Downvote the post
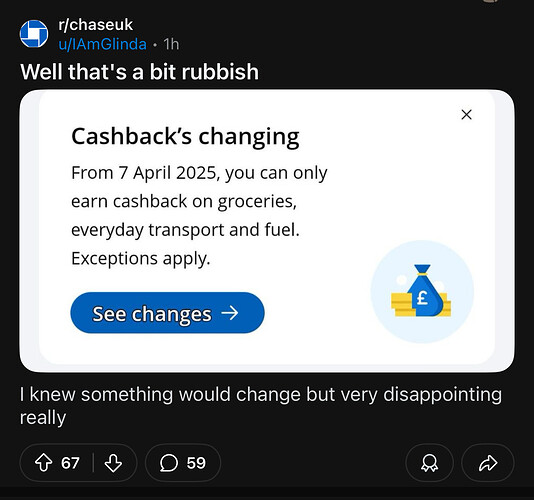 coord(113,463)
